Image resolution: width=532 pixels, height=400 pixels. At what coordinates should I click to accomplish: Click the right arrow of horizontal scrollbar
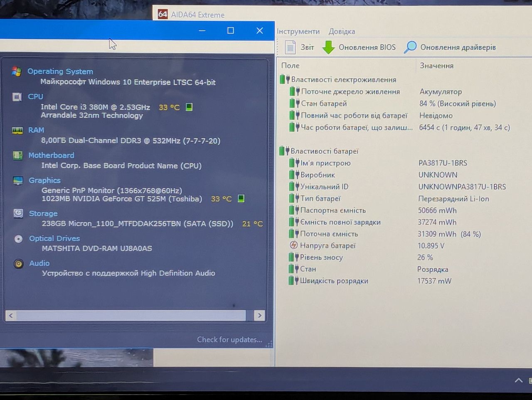(260, 315)
